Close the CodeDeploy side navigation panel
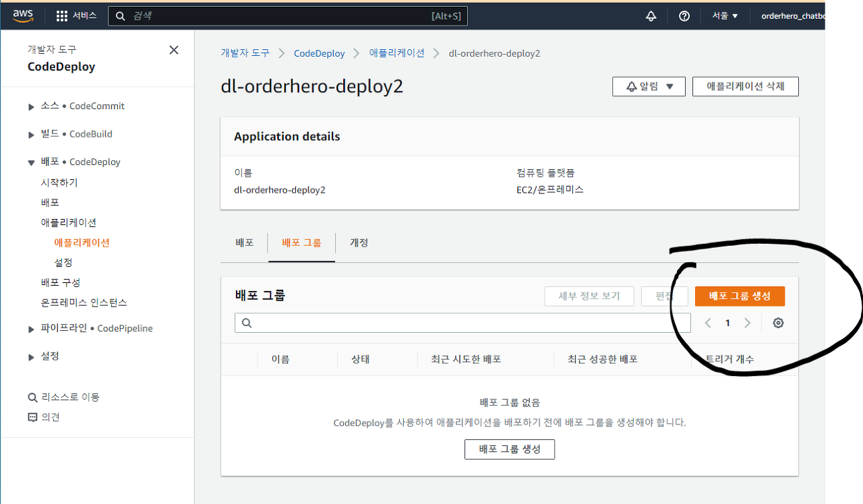863x504 pixels. pos(174,50)
